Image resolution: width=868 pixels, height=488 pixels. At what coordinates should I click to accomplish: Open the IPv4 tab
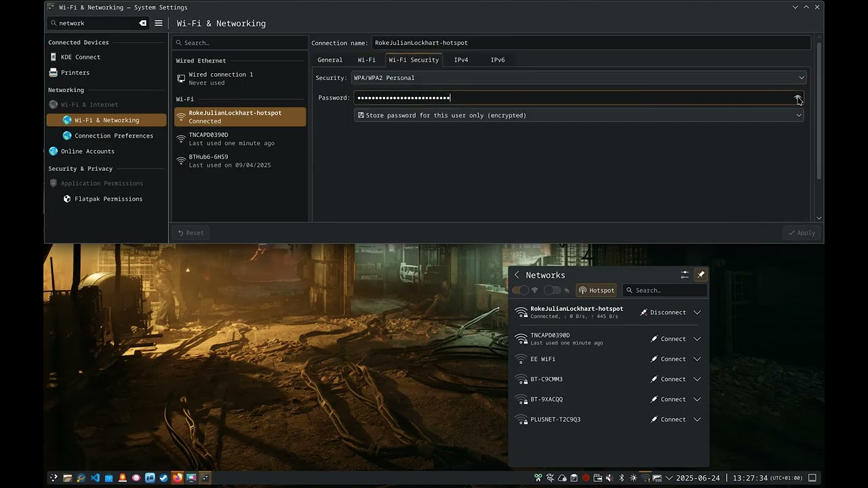461,60
